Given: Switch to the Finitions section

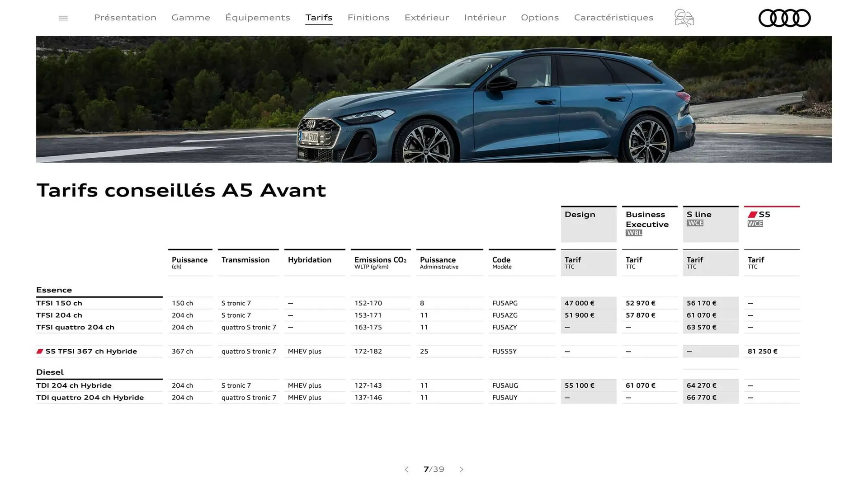Looking at the screenshot, I should 368,18.
